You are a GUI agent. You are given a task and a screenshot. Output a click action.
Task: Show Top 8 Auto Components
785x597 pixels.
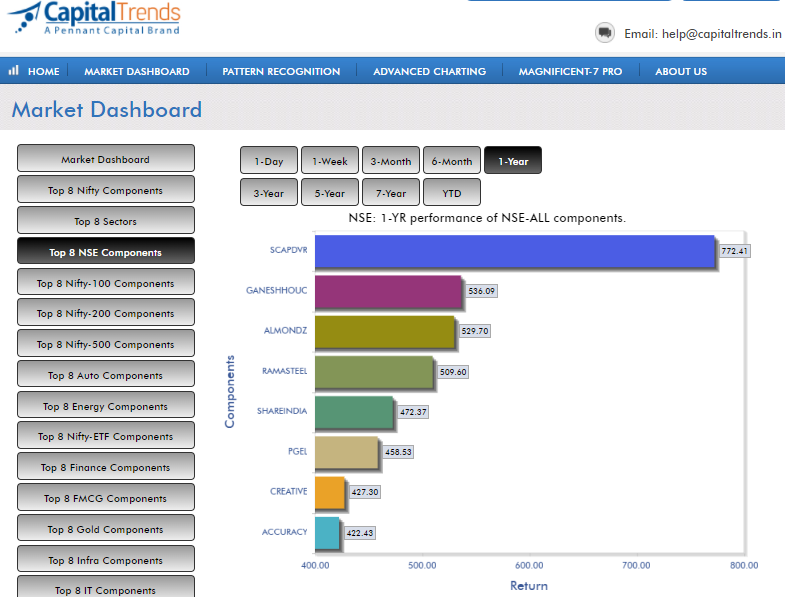(x=106, y=375)
